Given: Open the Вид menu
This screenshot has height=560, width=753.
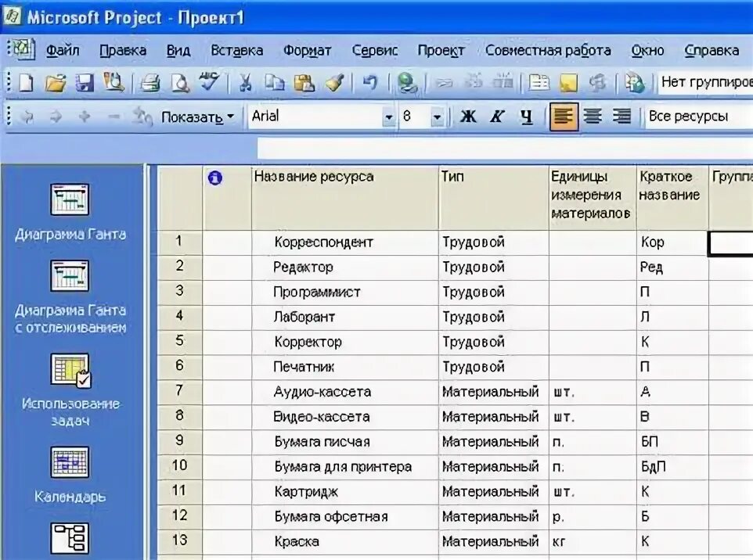Looking at the screenshot, I should click(178, 50).
